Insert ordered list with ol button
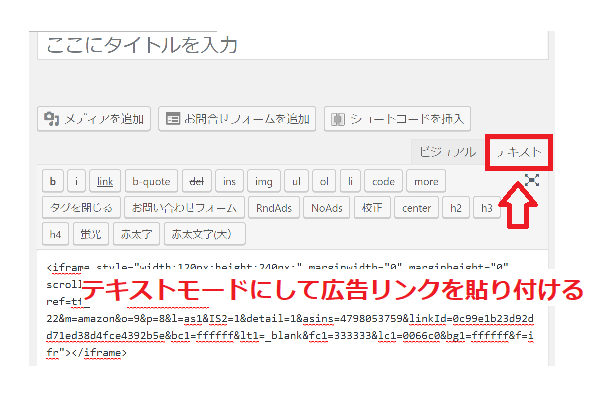This screenshot has height=418, width=604. (324, 181)
